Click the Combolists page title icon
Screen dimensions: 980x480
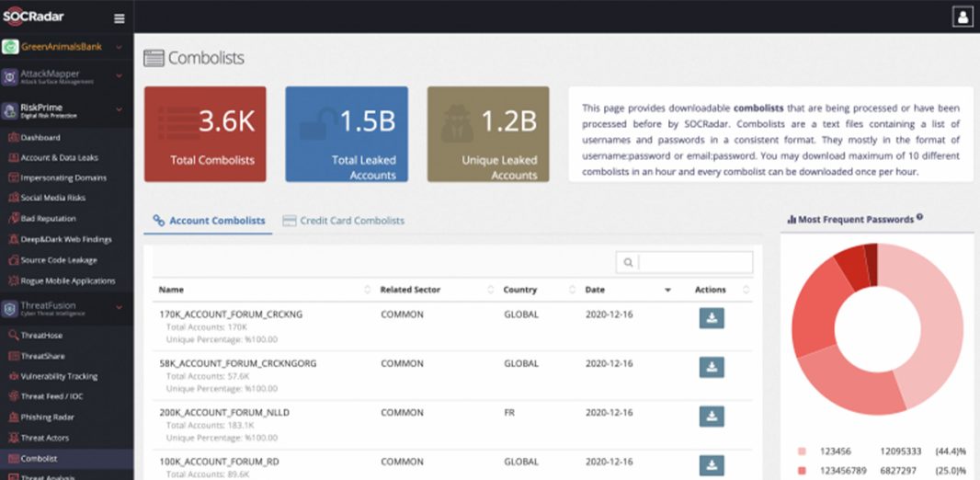pyautogui.click(x=154, y=58)
